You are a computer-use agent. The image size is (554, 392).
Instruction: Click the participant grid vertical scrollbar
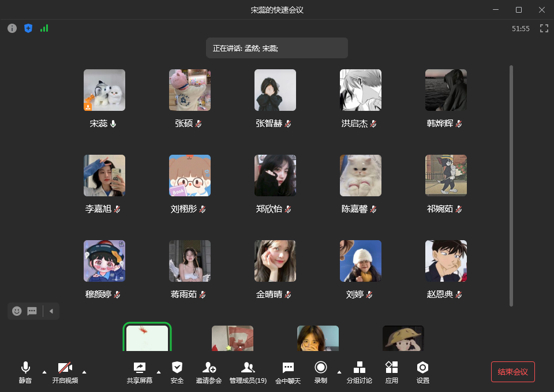click(x=511, y=186)
